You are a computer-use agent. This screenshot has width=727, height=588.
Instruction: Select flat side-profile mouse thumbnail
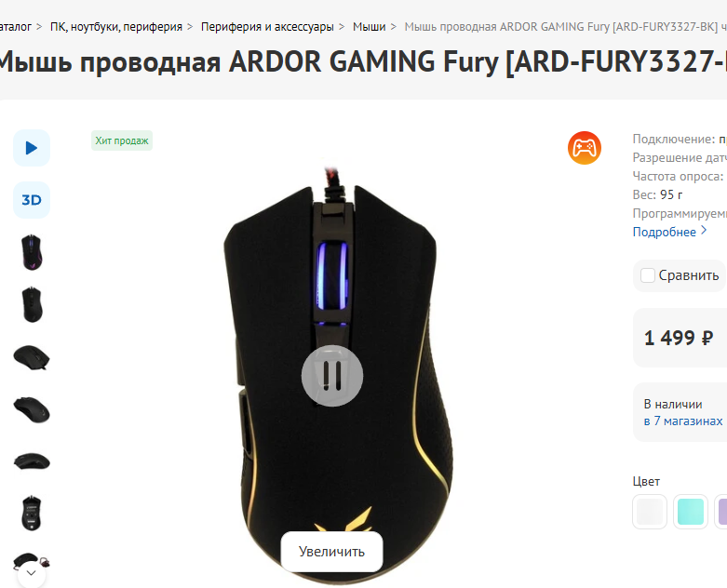point(32,461)
